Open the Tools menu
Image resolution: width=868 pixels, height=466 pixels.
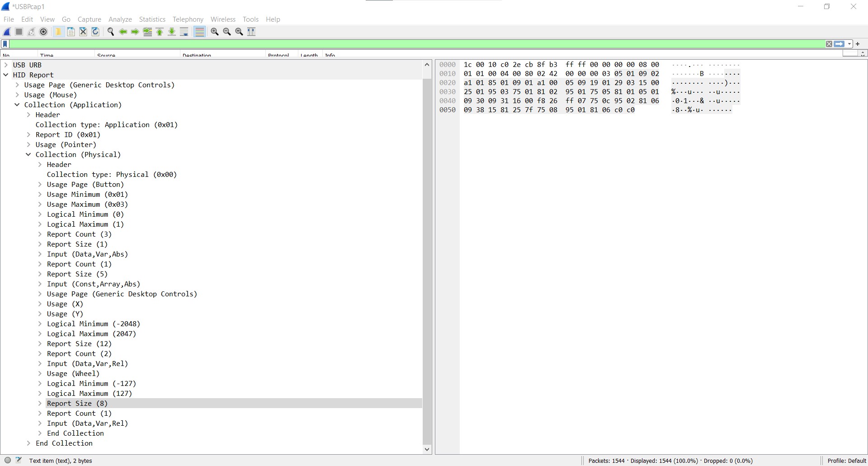coord(250,19)
